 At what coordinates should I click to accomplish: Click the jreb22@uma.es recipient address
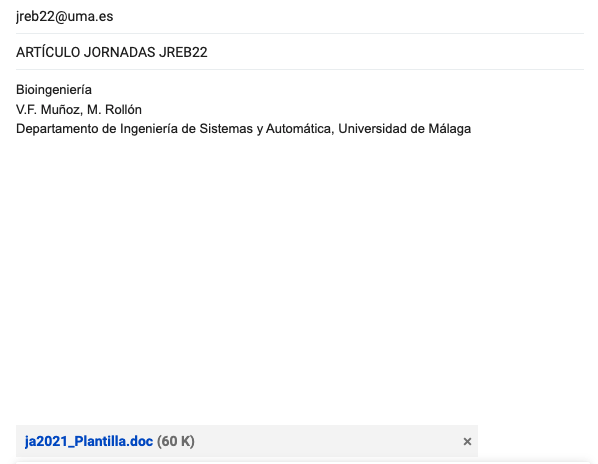click(x=64, y=16)
